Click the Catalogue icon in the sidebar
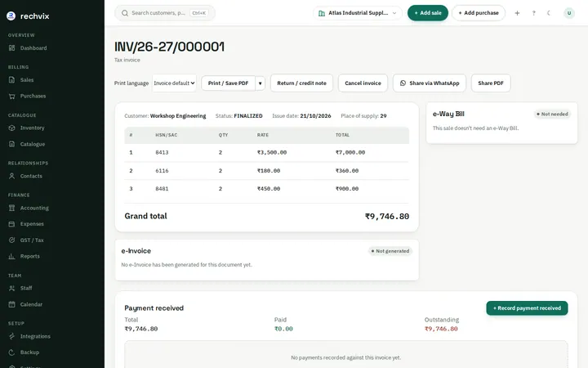The height and width of the screenshot is (368, 588). 12,144
